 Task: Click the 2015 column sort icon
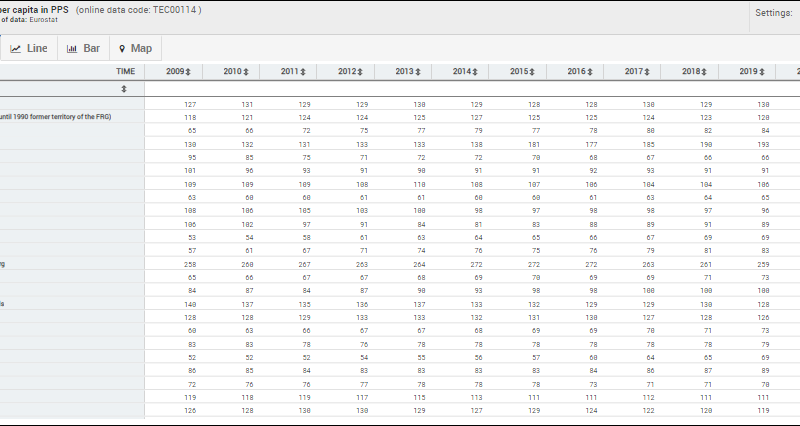(533, 72)
